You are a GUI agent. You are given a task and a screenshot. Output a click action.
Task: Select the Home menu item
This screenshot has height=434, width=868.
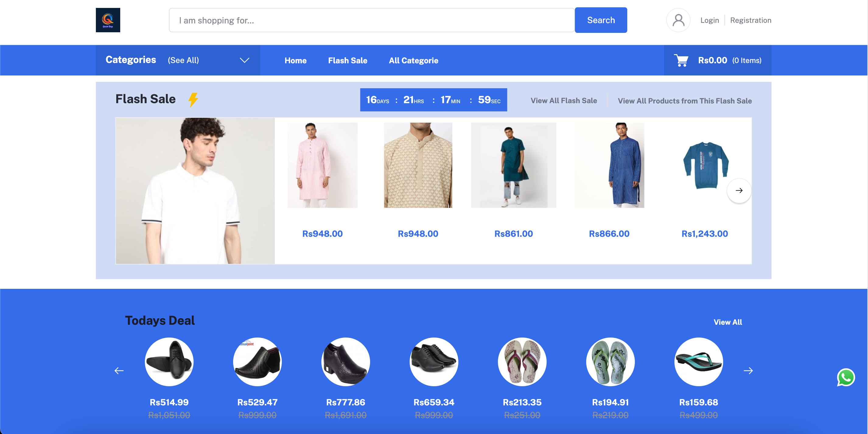click(x=296, y=61)
